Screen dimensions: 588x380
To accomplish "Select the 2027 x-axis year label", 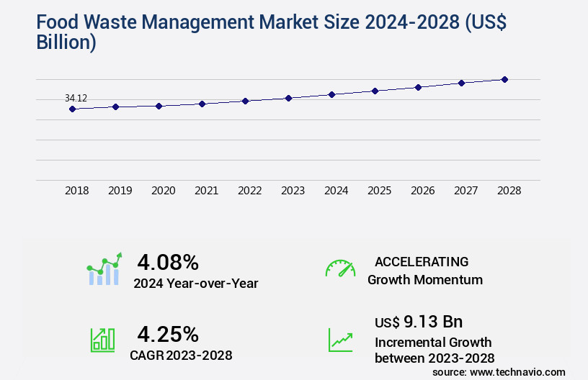I will (x=465, y=191).
